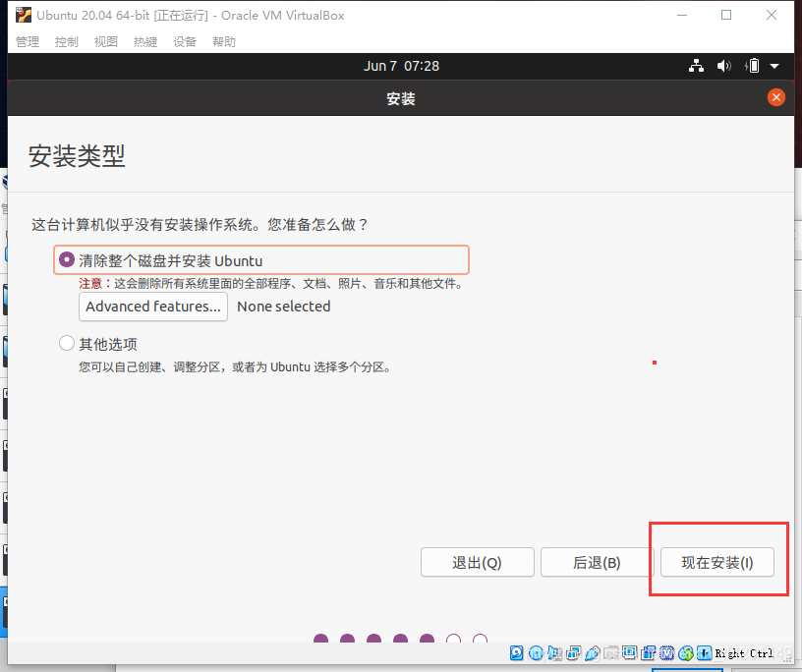Click the Ubuntu battery status icon
The image size is (802, 672).
(x=753, y=66)
